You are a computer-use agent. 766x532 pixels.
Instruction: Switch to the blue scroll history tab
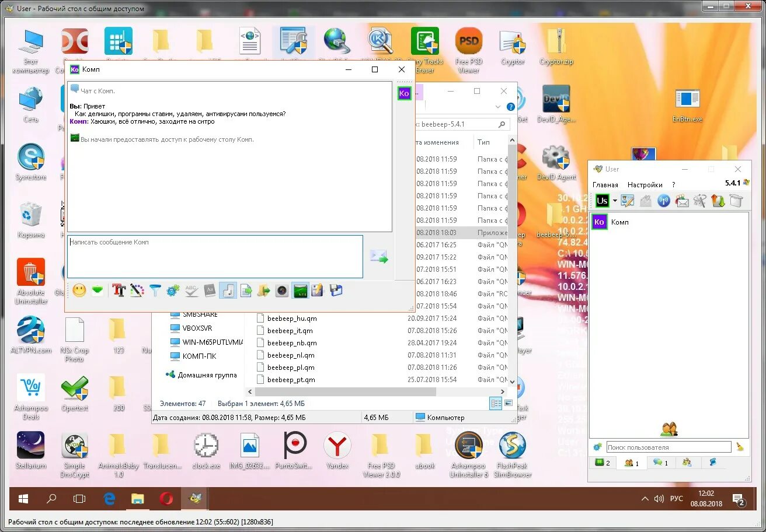(713, 463)
